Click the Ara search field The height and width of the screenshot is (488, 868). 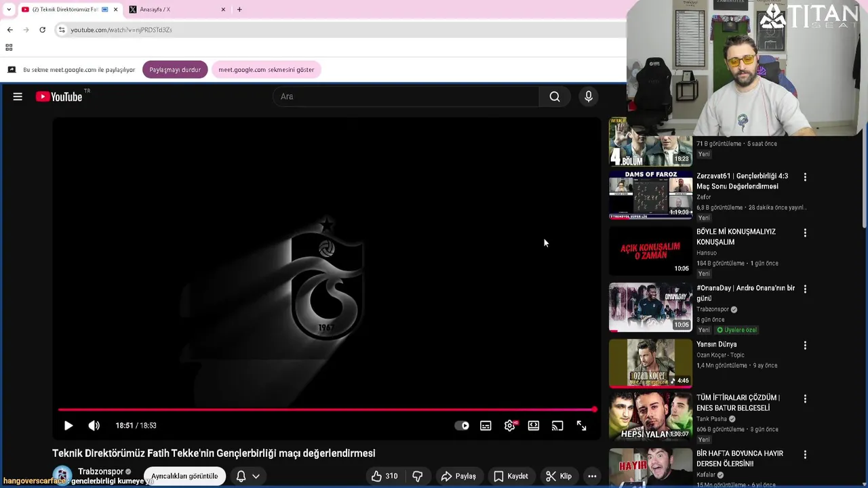point(406,97)
